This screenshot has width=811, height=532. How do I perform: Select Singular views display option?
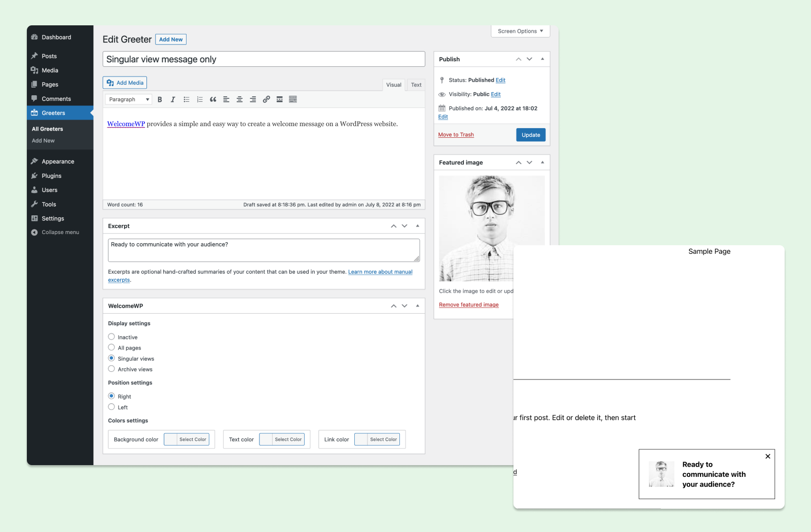pyautogui.click(x=112, y=358)
